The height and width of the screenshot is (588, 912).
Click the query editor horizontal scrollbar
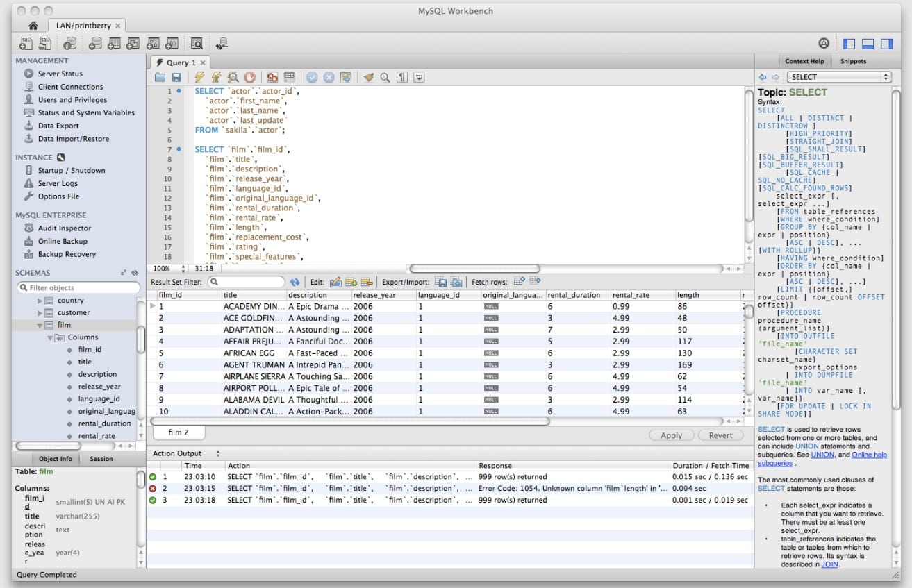(x=474, y=269)
